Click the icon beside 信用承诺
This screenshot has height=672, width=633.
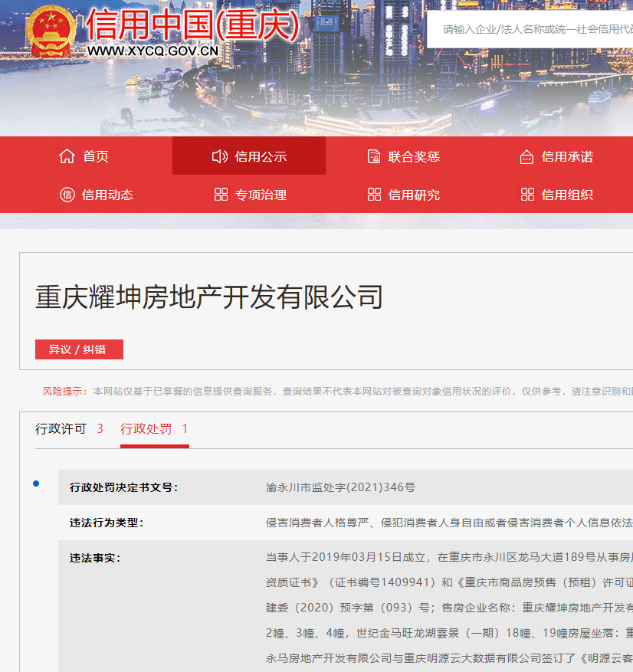pyautogui.click(x=526, y=156)
